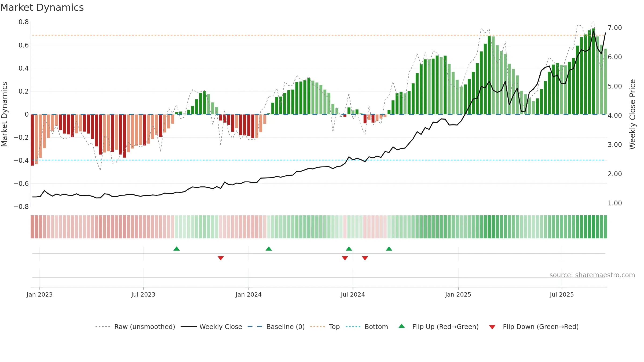The image size is (644, 362).
Task: Select the flip-up marker near Feb 2024
Action: 269,249
